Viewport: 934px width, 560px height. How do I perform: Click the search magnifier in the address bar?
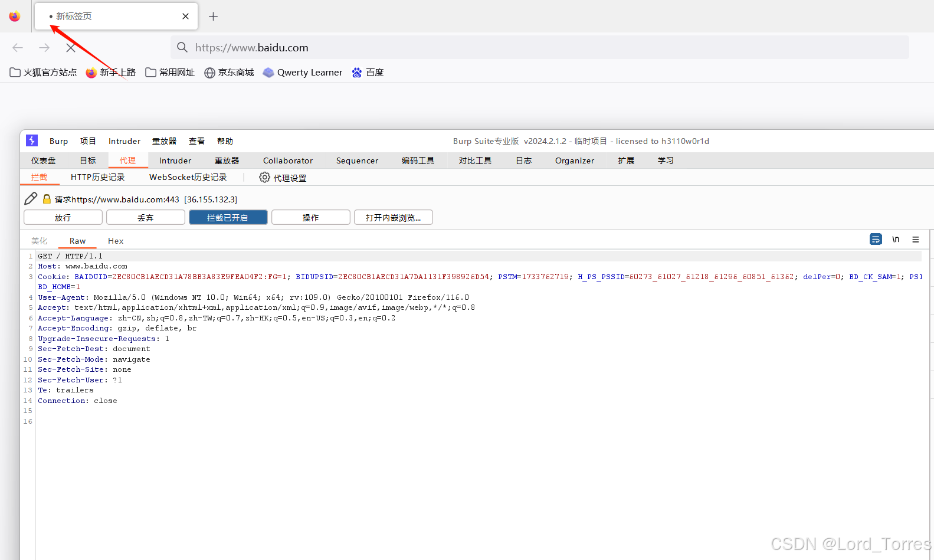click(182, 47)
